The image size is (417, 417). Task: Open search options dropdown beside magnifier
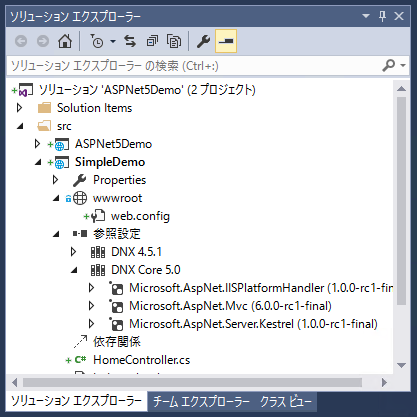coord(403,65)
